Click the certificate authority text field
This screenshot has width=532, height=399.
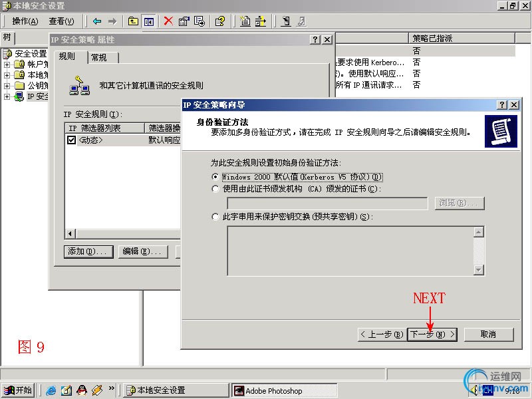point(327,203)
